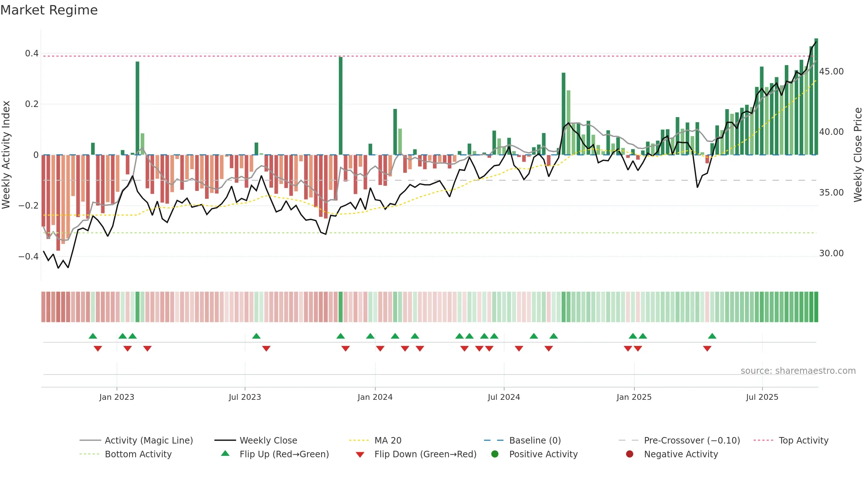Click the Weekly Activity Index axis title
The image size is (868, 488).
click(x=6, y=155)
